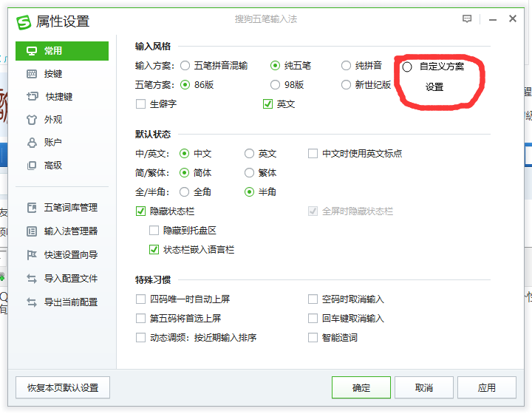Screen dimensions: 532x414
Task: Select 繁体 characters
Action: tap(249, 173)
